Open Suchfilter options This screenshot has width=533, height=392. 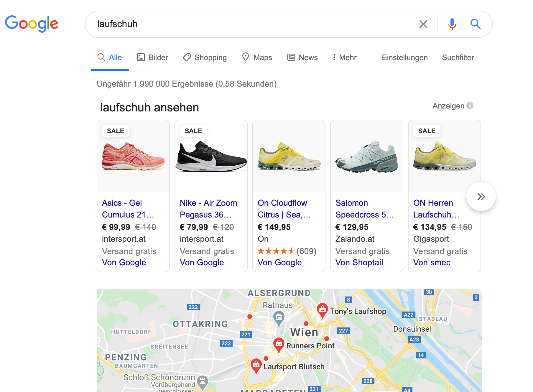(x=458, y=57)
